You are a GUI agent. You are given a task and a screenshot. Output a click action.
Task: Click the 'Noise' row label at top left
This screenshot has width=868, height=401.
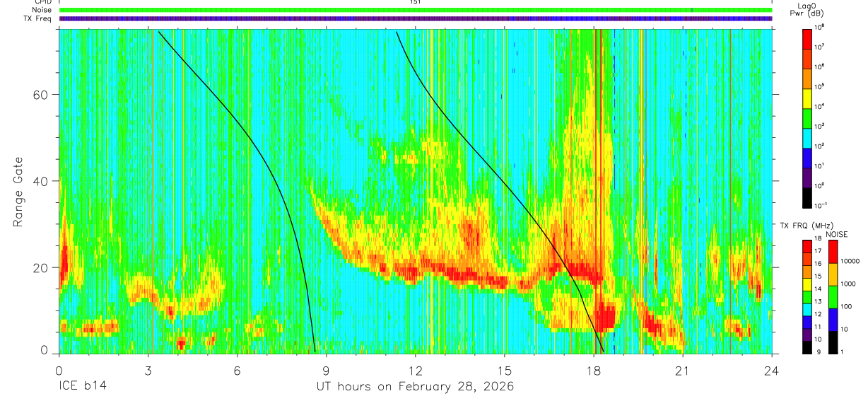click(x=42, y=10)
